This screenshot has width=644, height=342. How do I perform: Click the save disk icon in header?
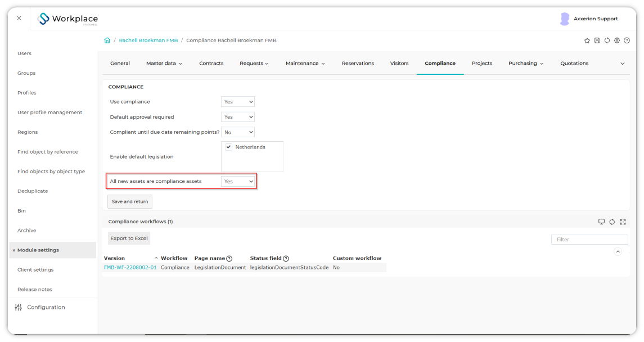click(597, 40)
